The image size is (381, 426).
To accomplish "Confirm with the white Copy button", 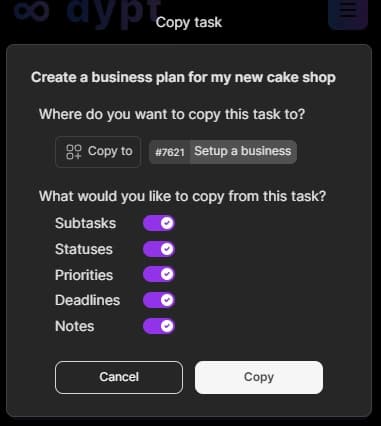I will (x=259, y=377).
